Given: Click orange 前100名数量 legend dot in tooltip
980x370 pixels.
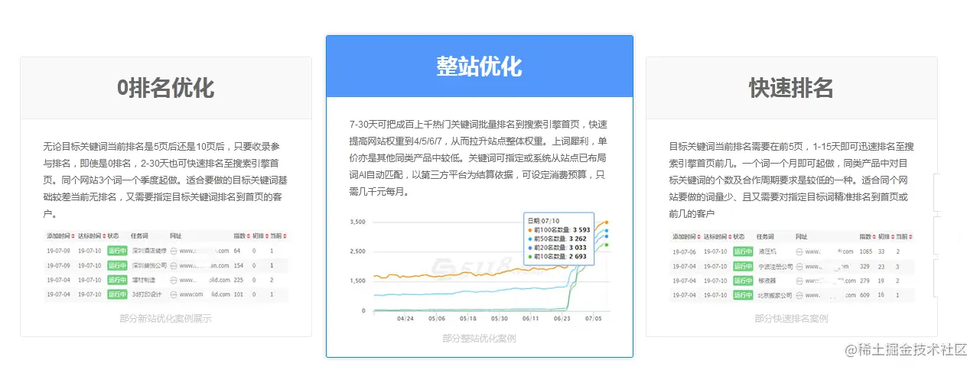Looking at the screenshot, I should coord(529,229).
